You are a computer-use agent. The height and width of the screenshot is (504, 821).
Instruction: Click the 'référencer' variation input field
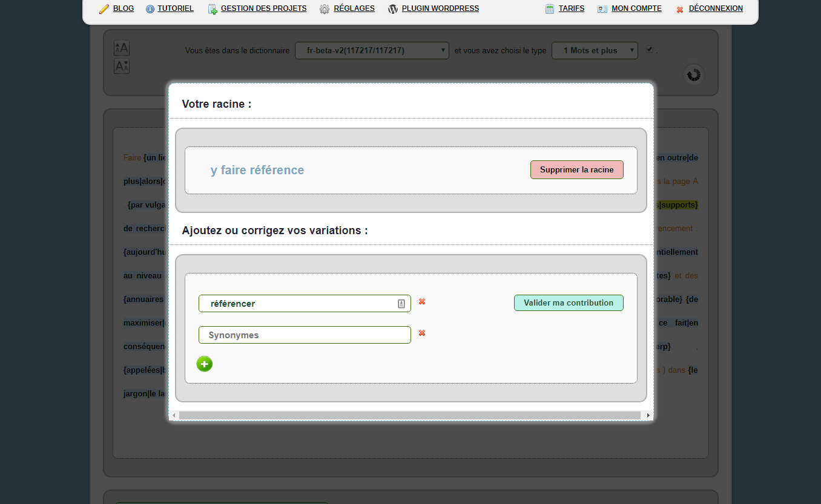click(305, 304)
